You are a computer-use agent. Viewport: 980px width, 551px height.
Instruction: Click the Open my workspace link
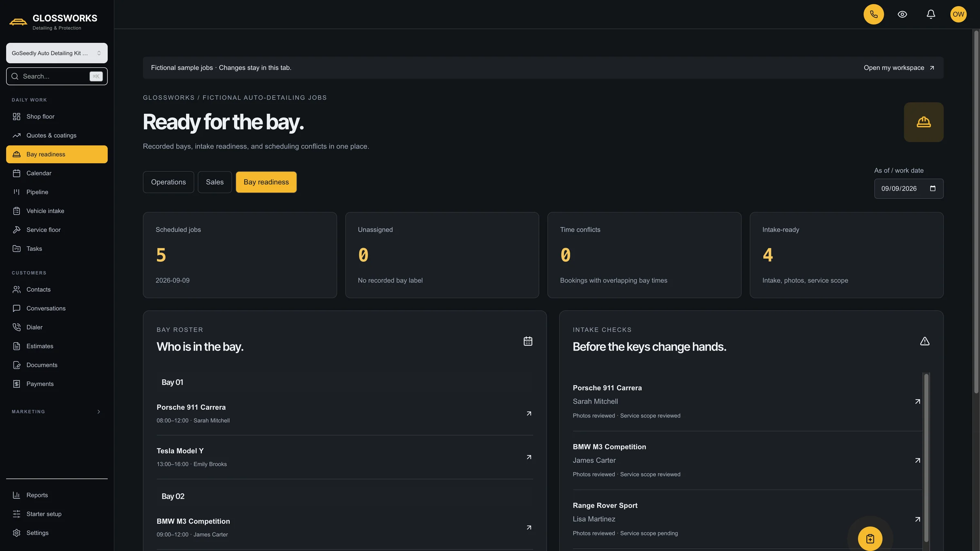tap(899, 68)
